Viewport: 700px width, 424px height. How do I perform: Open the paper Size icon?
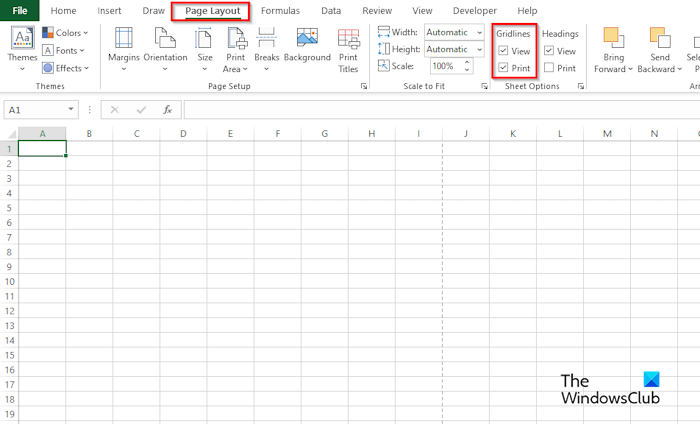click(204, 38)
